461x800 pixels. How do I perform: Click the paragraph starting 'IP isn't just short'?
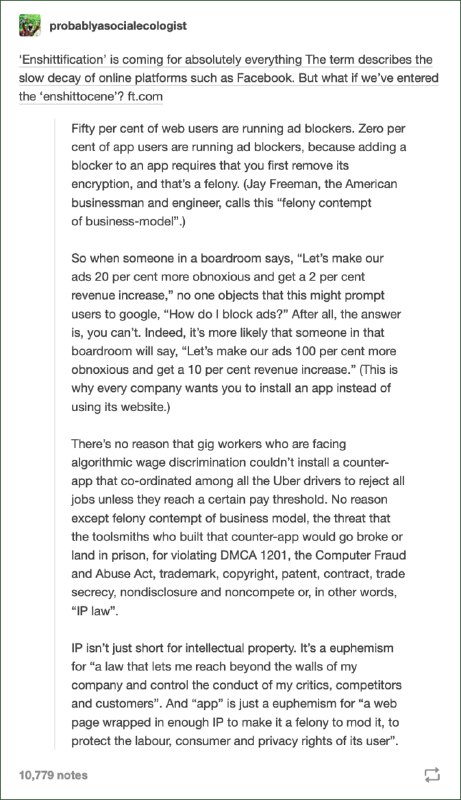coord(236,694)
